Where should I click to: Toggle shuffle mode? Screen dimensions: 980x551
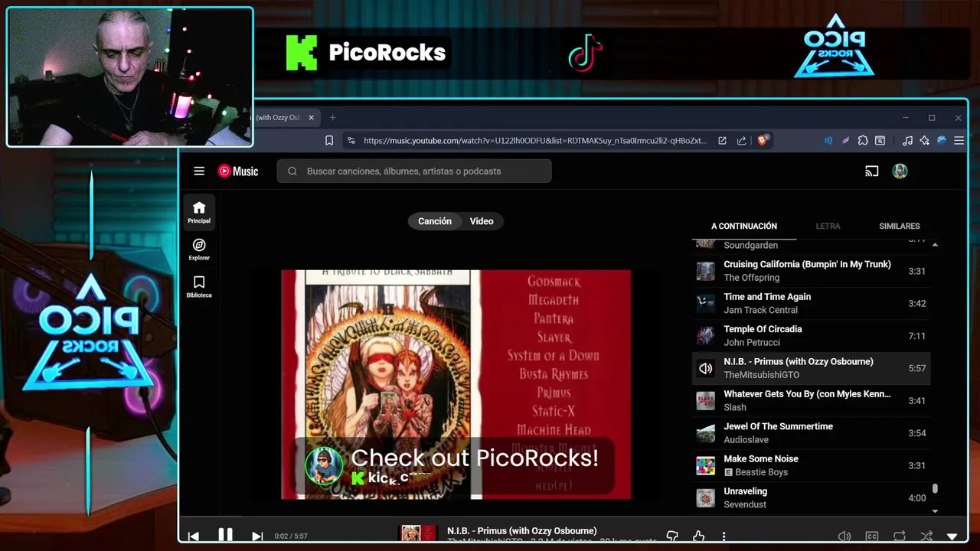(926, 536)
